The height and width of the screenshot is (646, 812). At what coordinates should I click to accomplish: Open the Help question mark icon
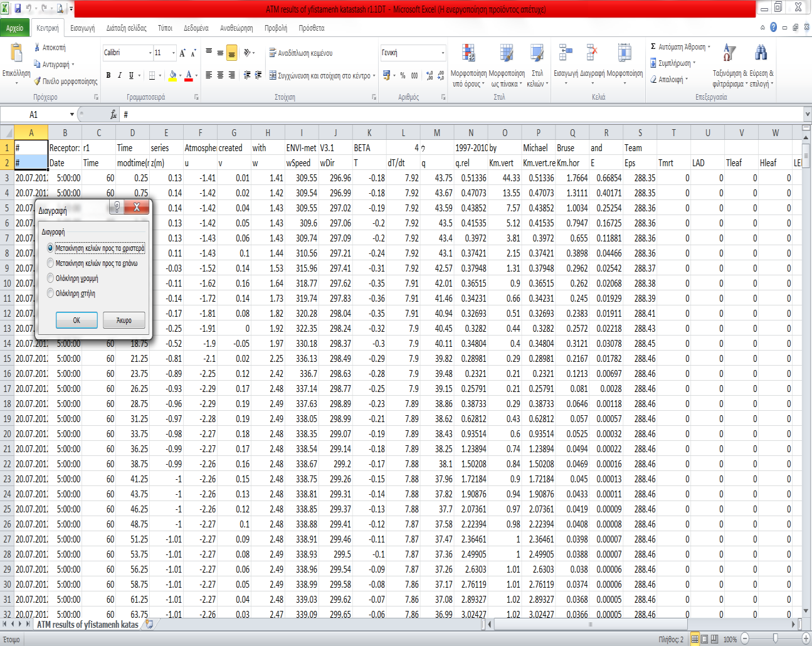click(773, 28)
